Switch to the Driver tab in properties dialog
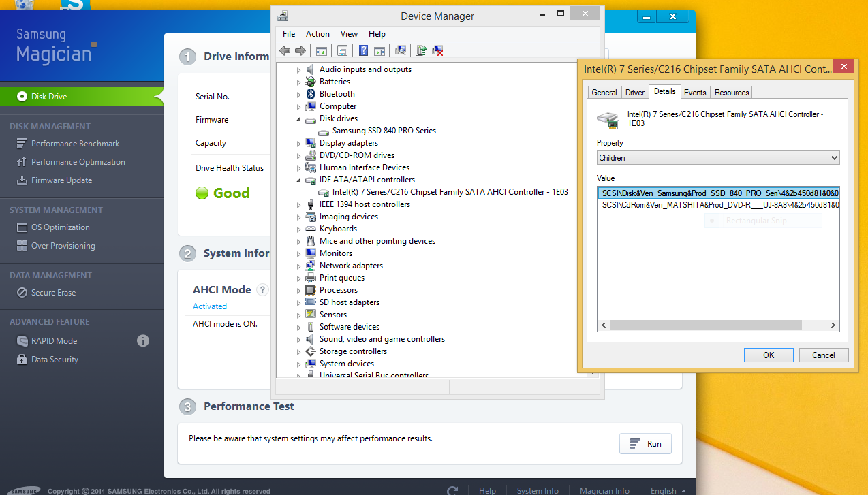The image size is (868, 495). point(635,93)
